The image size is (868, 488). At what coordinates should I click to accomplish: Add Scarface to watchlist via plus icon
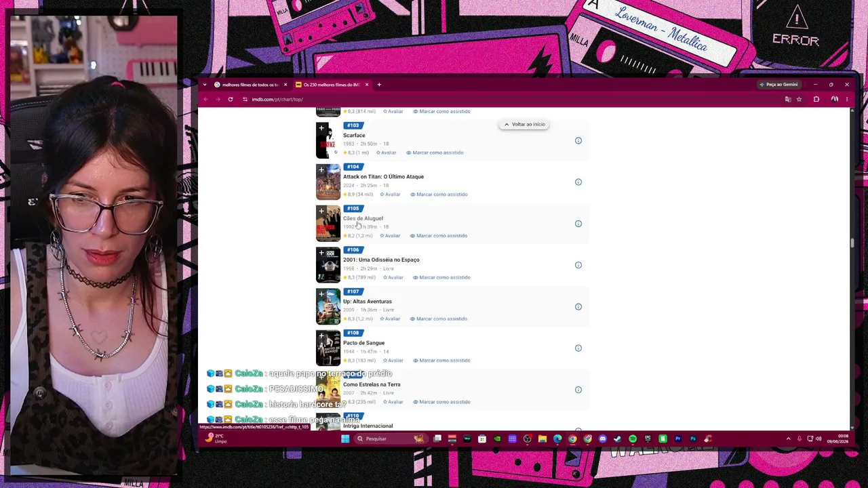(321, 128)
